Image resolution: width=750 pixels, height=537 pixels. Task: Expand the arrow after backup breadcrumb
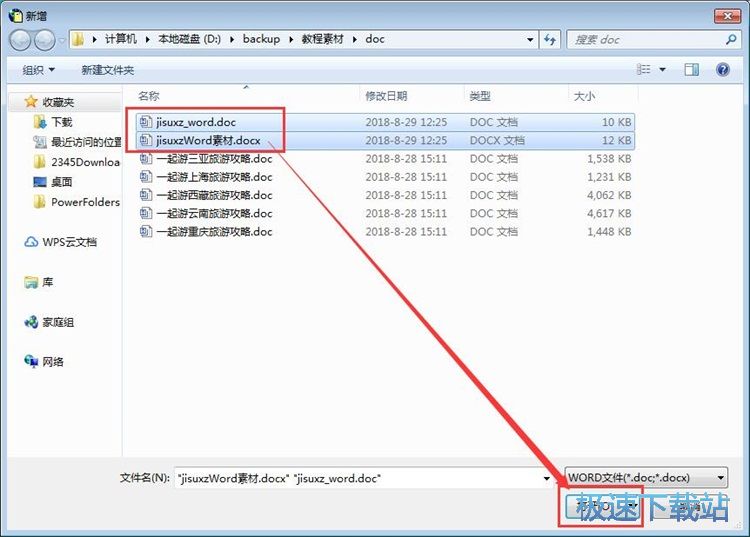[x=291, y=40]
